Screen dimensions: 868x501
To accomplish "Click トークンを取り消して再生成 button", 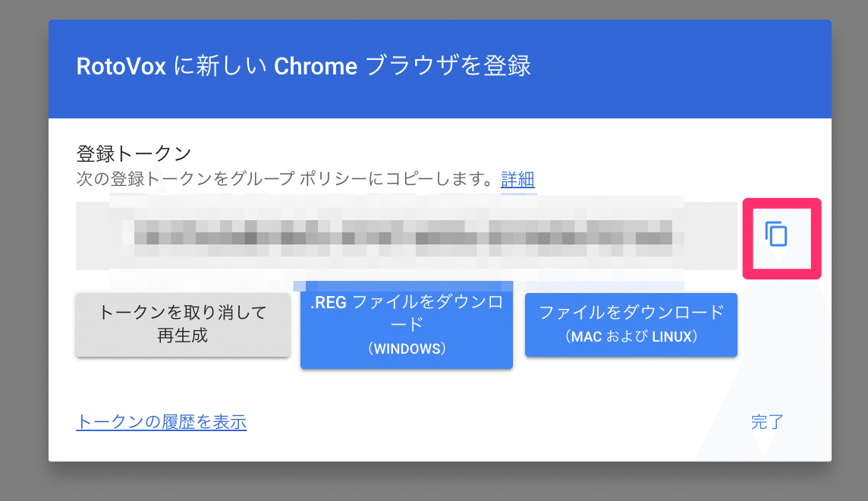I will 183,324.
